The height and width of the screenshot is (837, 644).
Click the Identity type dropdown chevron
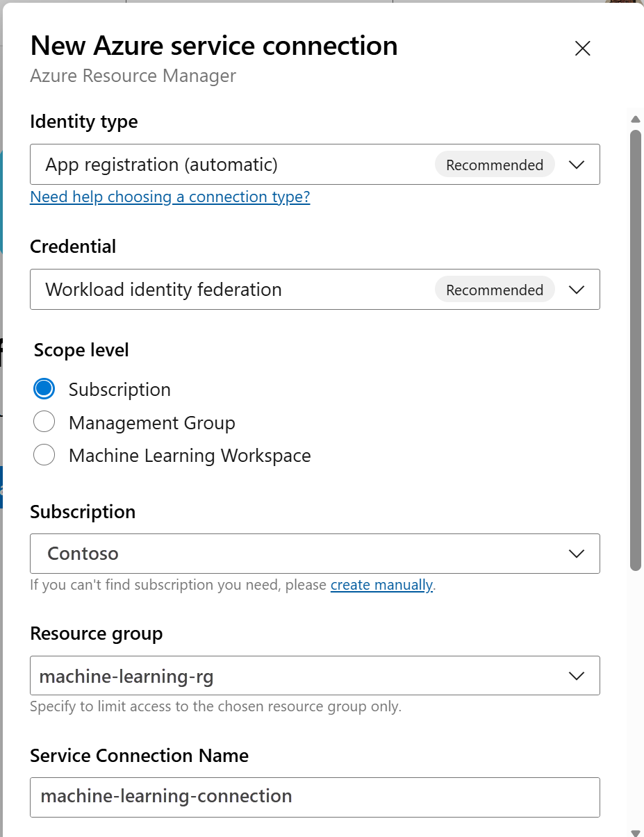point(577,164)
